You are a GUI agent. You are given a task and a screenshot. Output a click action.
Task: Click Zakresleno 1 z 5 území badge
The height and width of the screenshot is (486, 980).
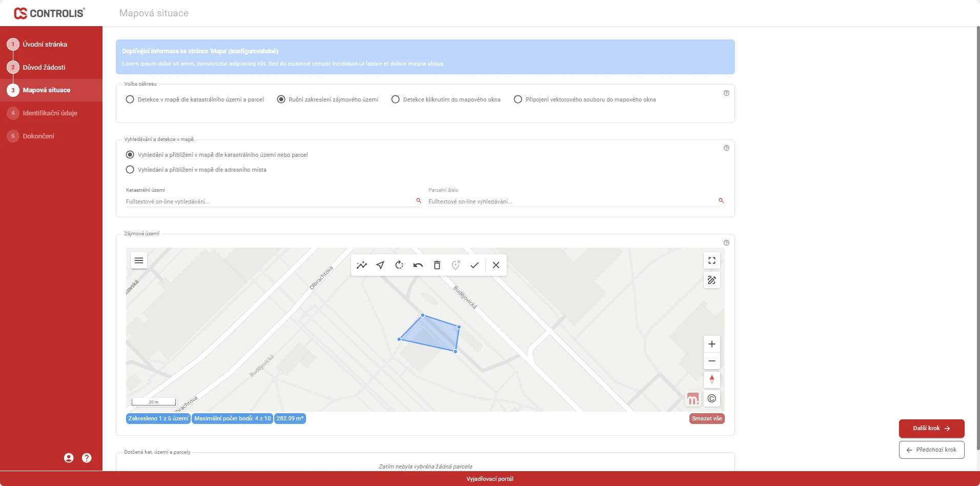[158, 418]
